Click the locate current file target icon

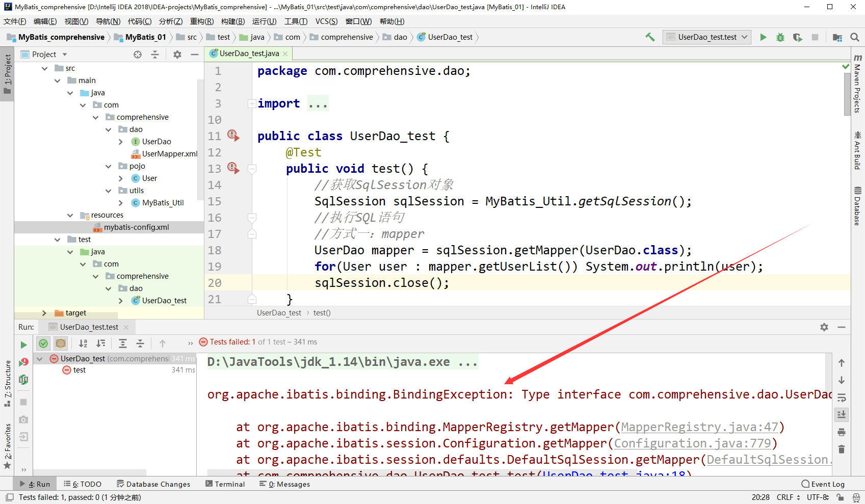coord(138,55)
